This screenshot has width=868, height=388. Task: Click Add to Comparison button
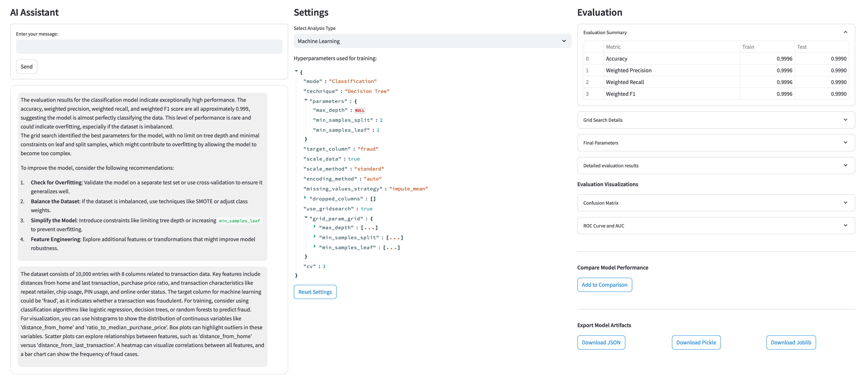[604, 285]
